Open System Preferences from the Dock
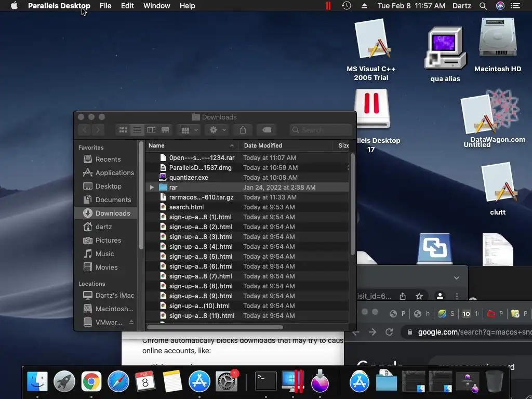Screen dimensions: 532x399 pyautogui.click(x=227, y=381)
